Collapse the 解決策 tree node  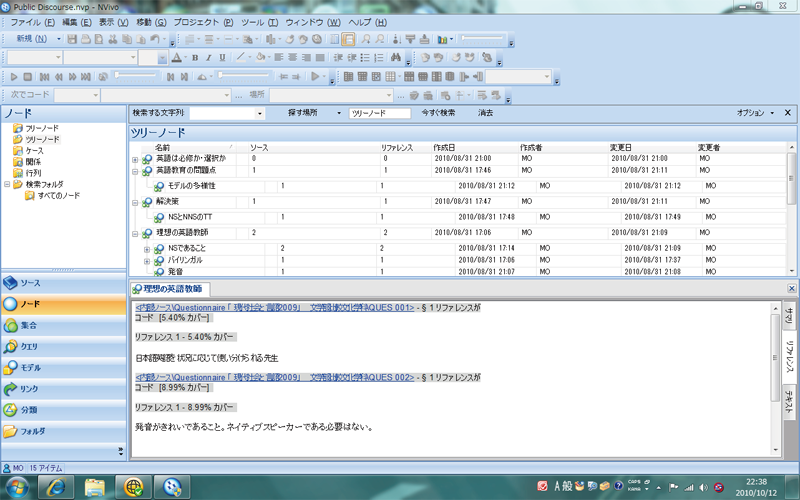(135, 202)
